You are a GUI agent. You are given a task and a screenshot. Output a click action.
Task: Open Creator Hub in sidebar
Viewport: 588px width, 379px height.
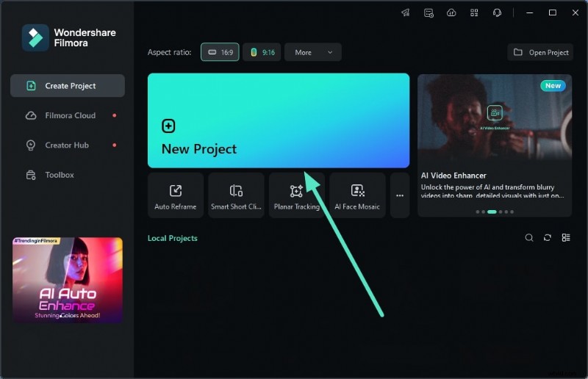click(68, 145)
